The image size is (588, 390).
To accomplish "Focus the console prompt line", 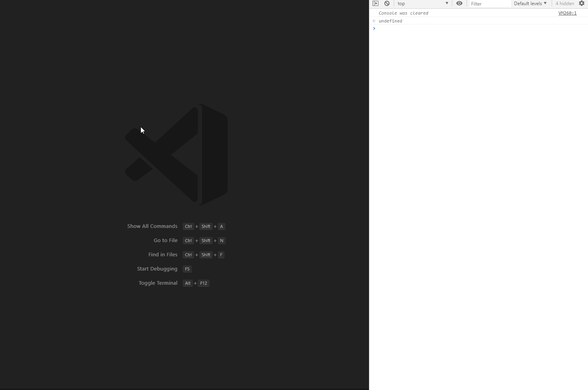I will point(478,28).
